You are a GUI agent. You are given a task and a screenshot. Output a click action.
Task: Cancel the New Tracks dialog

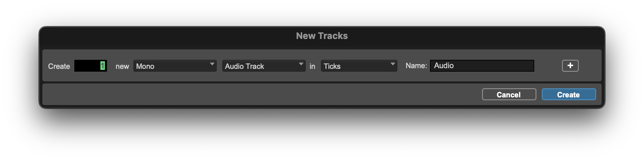tap(509, 95)
